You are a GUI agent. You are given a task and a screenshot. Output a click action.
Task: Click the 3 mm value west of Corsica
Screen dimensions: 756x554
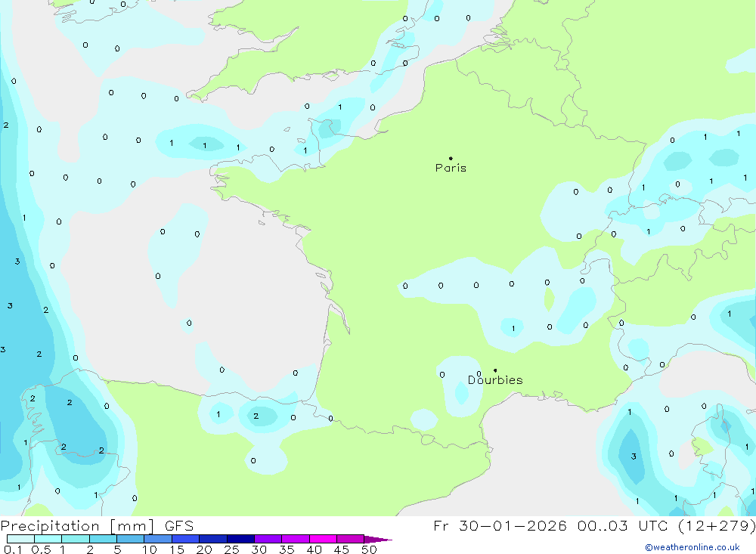pyautogui.click(x=634, y=456)
